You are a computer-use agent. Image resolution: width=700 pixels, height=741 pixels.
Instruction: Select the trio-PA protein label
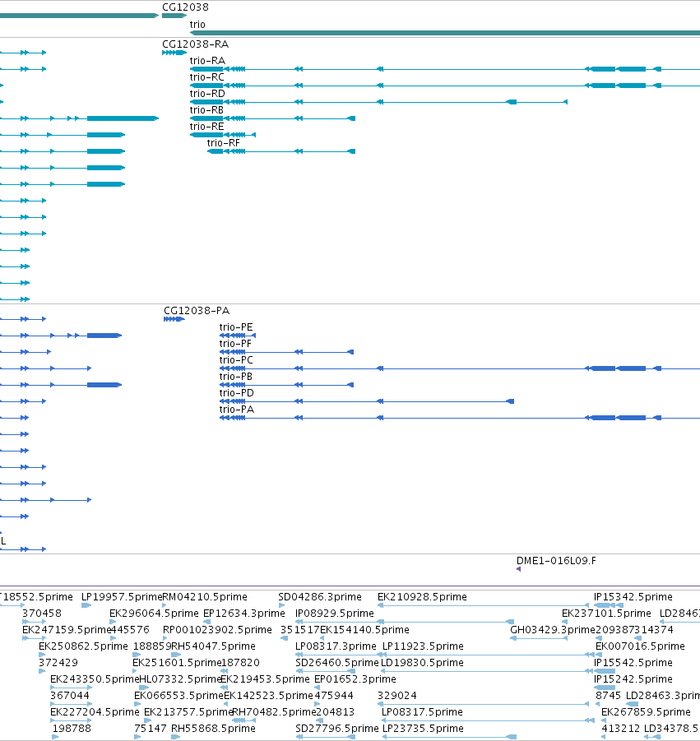(x=237, y=410)
